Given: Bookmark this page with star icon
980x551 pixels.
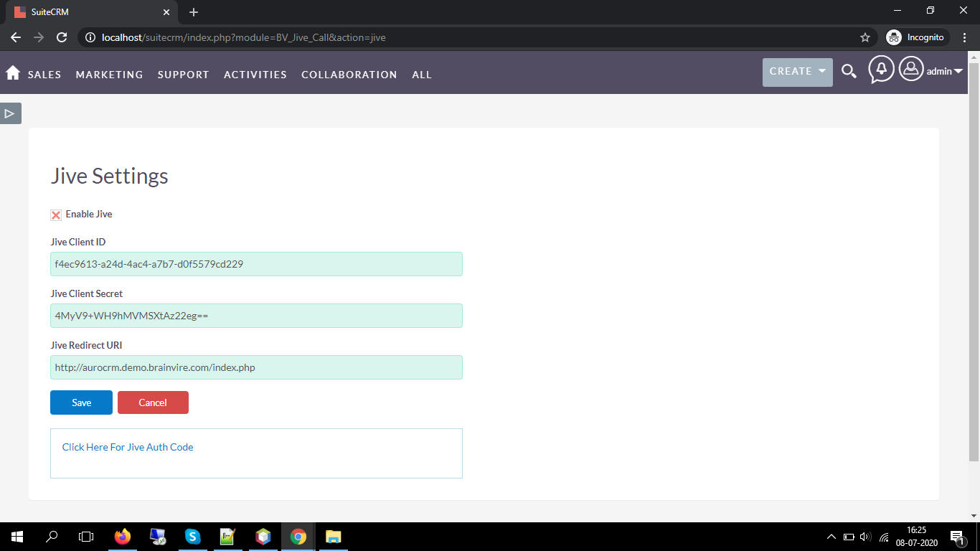Looking at the screenshot, I should click(865, 37).
